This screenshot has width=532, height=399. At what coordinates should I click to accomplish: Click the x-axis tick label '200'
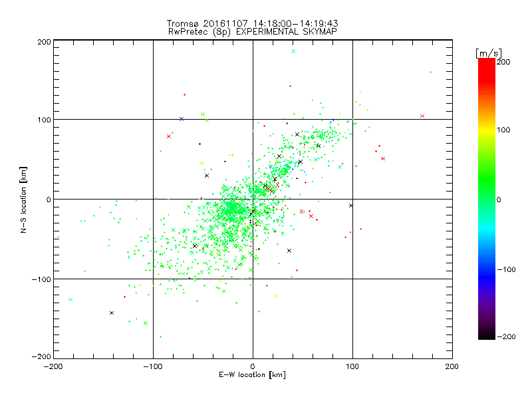tap(452, 366)
